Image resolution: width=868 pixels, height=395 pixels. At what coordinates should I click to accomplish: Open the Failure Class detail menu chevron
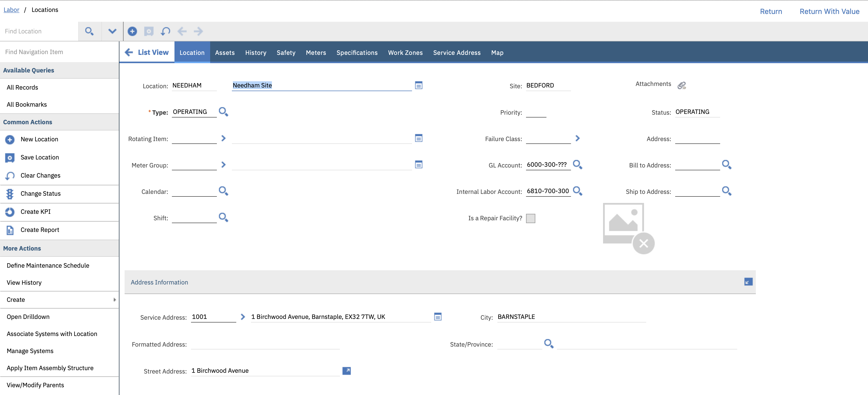pyautogui.click(x=577, y=138)
